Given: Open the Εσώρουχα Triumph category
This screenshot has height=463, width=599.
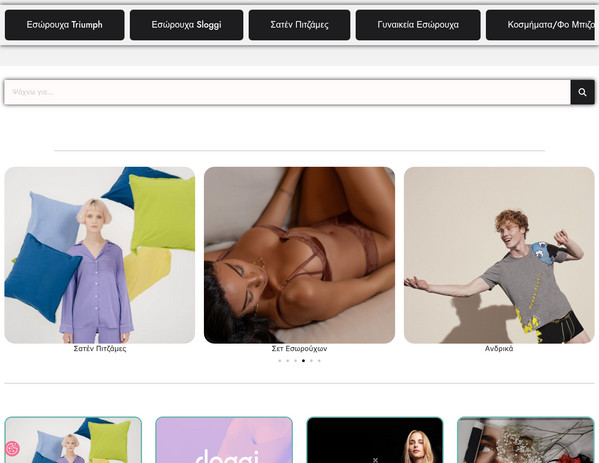Looking at the screenshot, I should (65, 25).
